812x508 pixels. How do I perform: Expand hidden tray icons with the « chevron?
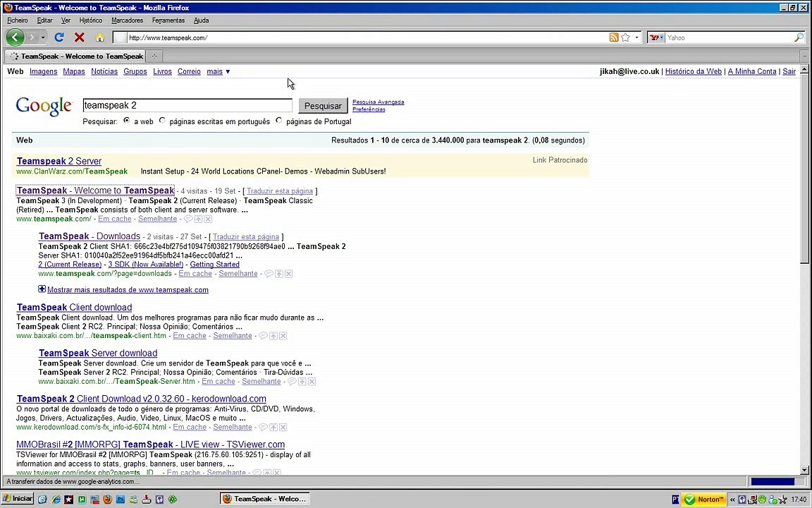pyautogui.click(x=732, y=500)
